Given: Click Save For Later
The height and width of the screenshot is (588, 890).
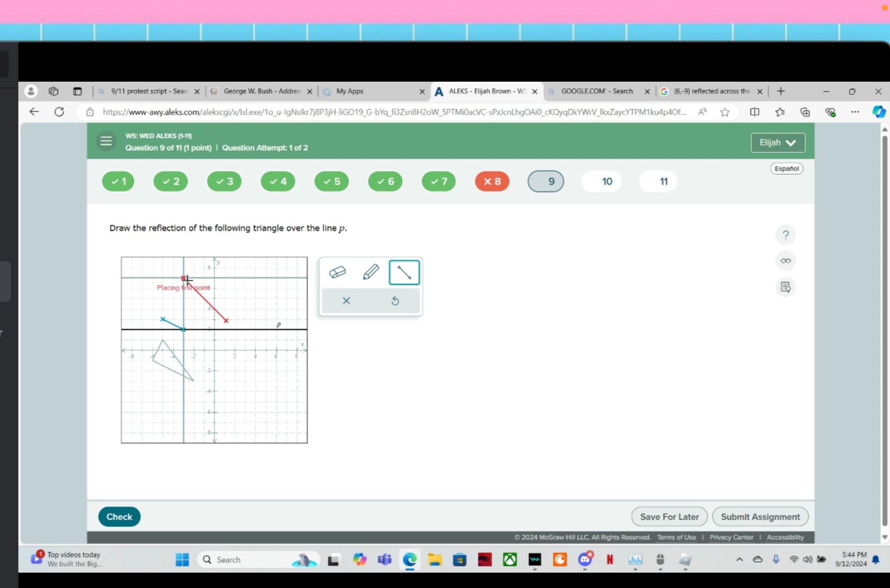Looking at the screenshot, I should click(669, 517).
